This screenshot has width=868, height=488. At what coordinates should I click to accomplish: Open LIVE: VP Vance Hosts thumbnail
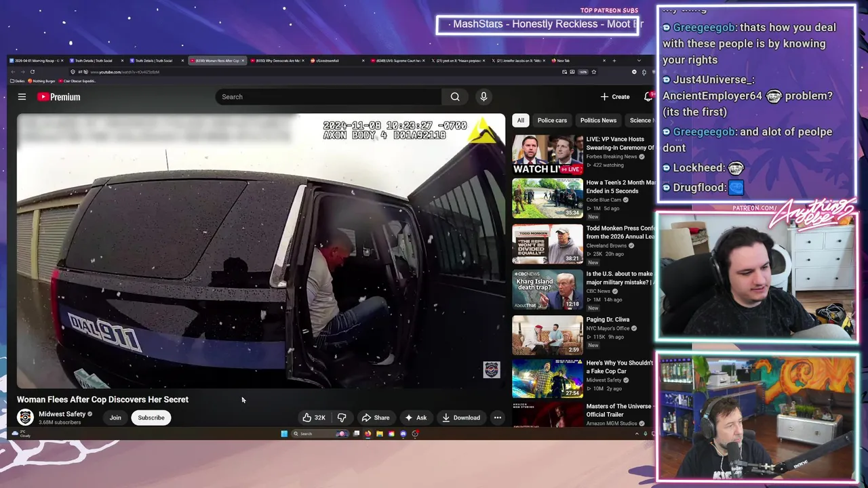(547, 155)
